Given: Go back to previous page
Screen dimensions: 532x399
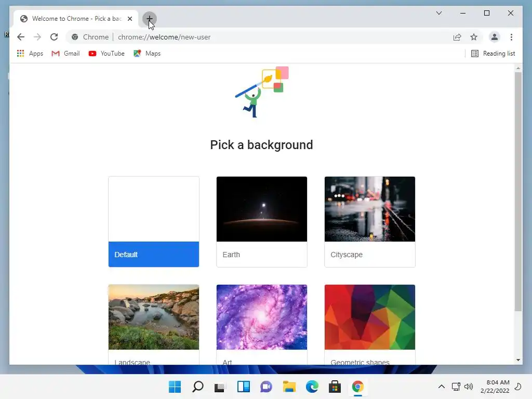Looking at the screenshot, I should click(x=21, y=37).
